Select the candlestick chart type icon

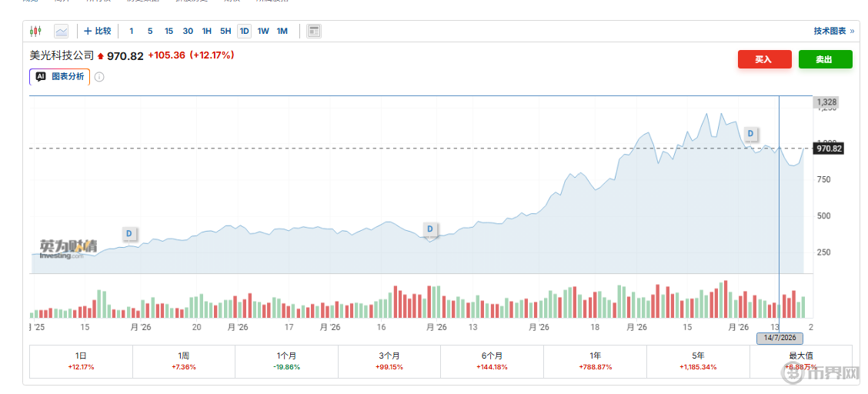(x=36, y=31)
